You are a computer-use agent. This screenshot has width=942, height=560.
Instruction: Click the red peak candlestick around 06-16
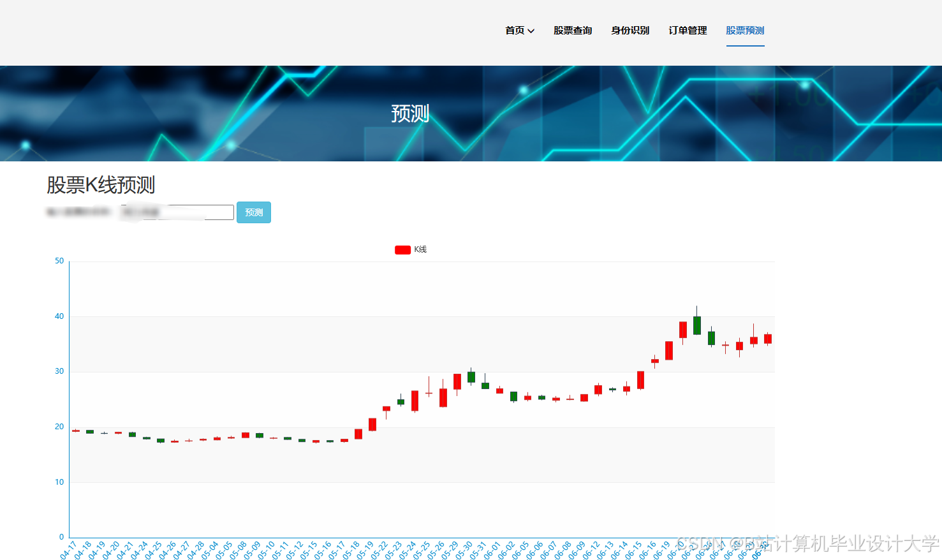click(684, 328)
